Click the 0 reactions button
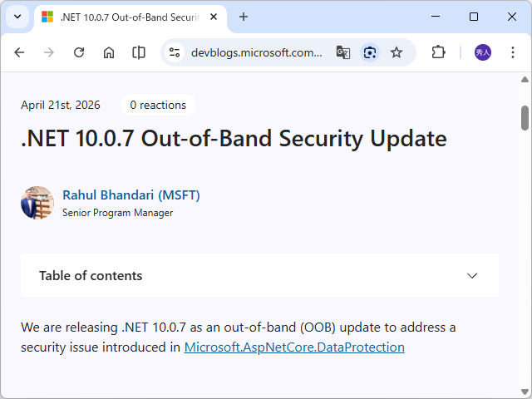The image size is (532, 399). (158, 105)
